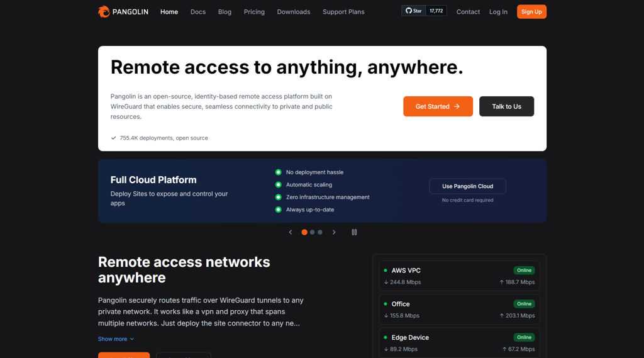
Task: Open the Log In link
Action: pyautogui.click(x=498, y=12)
